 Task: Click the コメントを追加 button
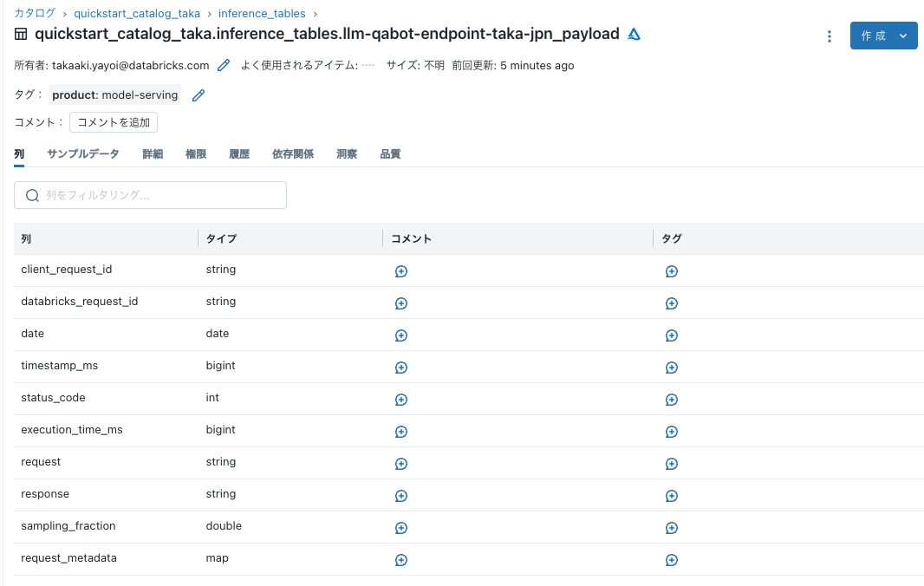[113, 122]
